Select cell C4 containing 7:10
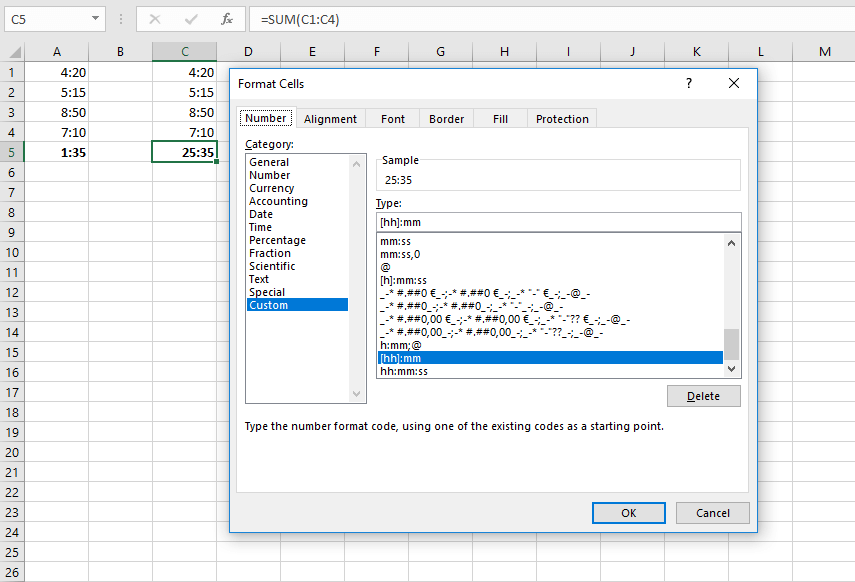 click(184, 133)
